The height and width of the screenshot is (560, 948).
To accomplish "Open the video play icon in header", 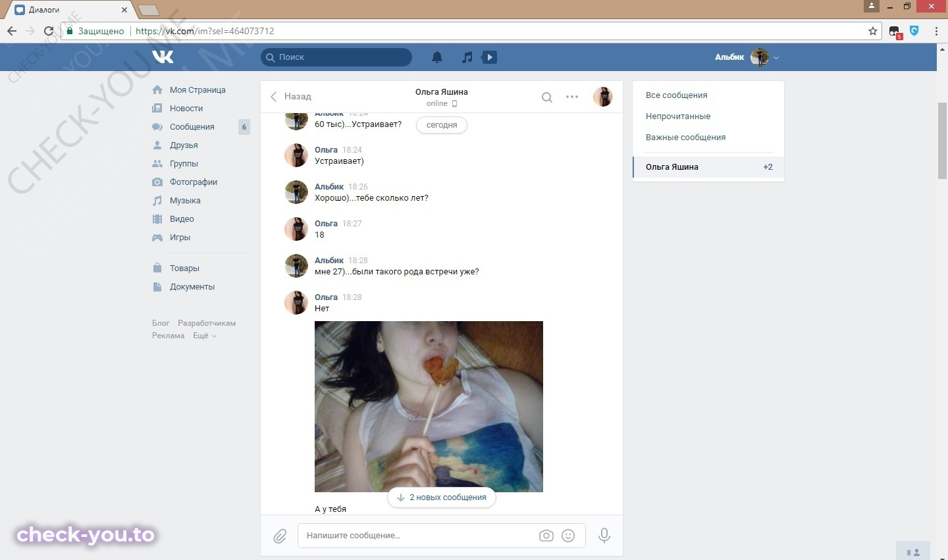I will (x=489, y=57).
